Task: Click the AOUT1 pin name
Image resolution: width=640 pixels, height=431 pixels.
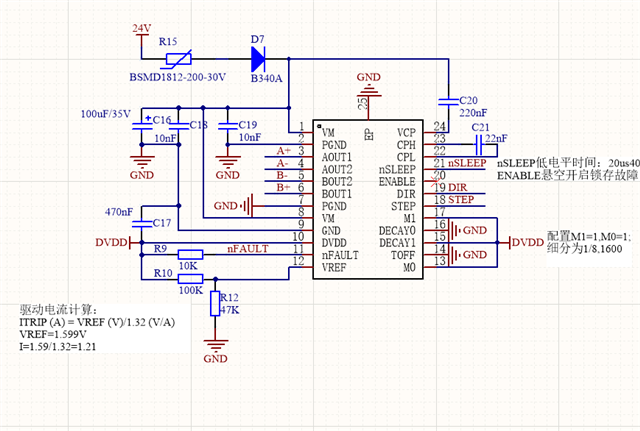Action: 337,157
